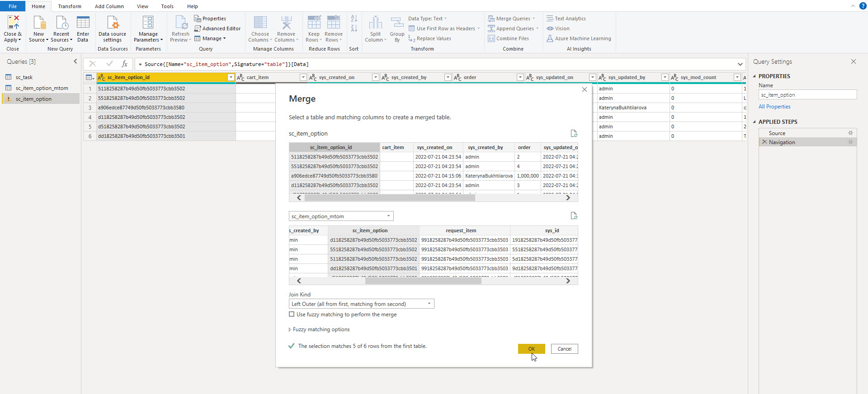The height and width of the screenshot is (394, 868).
Task: Click the Help question mark icon
Action: pos(862,6)
